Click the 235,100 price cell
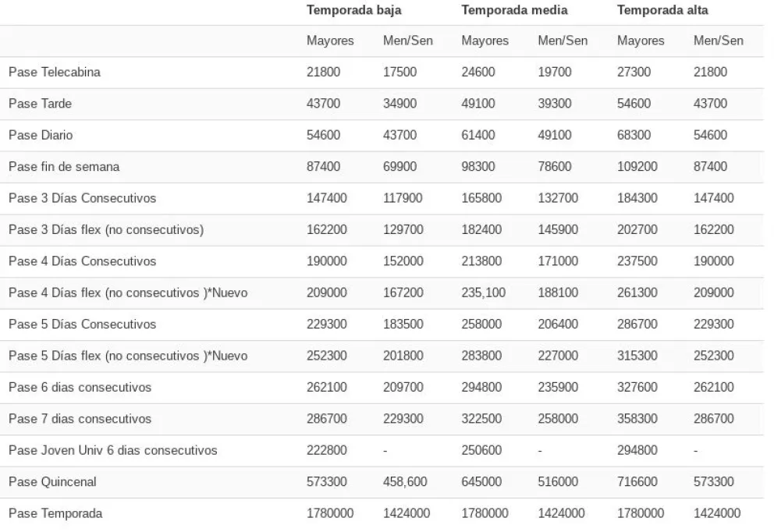Viewport: 774px width, 532px height. tap(483, 293)
